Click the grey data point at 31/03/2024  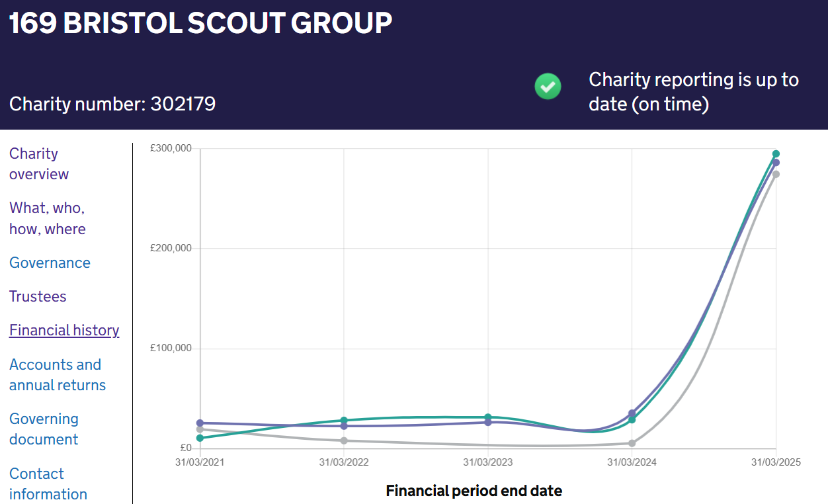[x=632, y=443]
